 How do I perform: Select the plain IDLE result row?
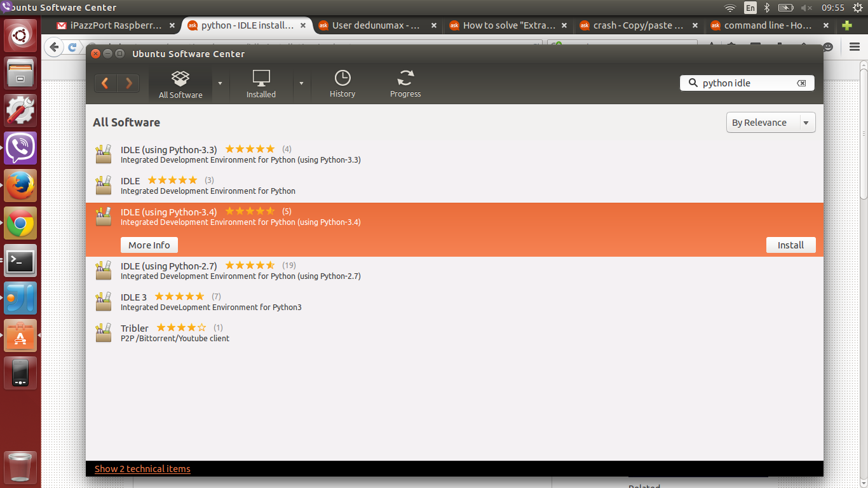point(454,186)
